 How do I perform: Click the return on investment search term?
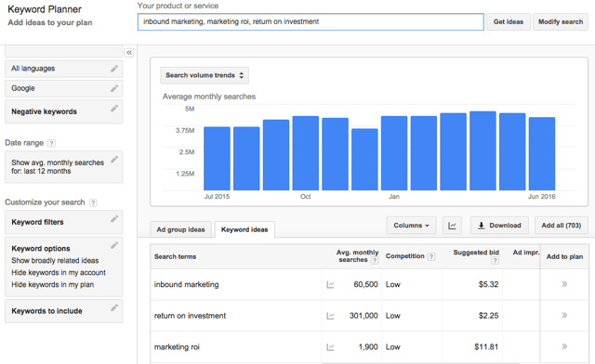[190, 316]
